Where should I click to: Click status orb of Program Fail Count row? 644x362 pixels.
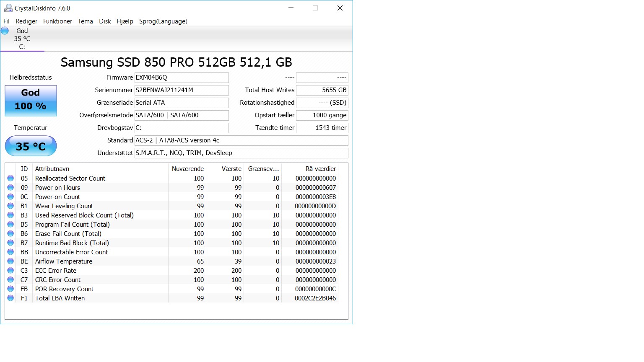[x=10, y=225]
